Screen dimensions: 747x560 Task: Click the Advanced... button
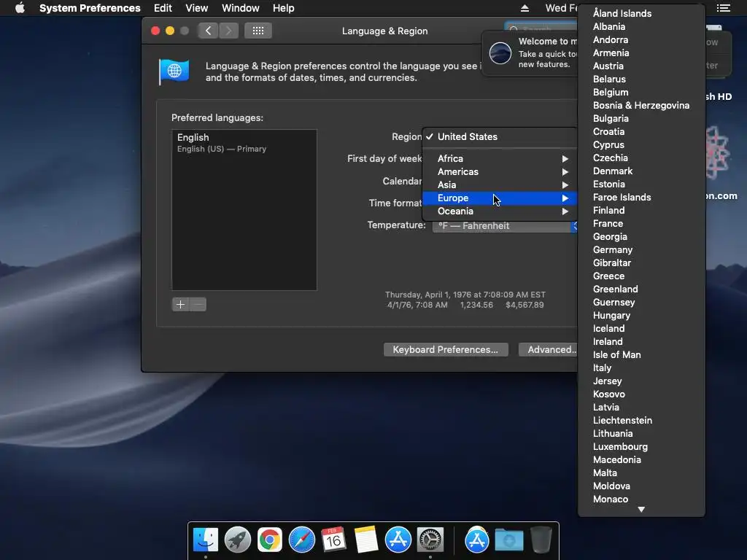pos(549,349)
